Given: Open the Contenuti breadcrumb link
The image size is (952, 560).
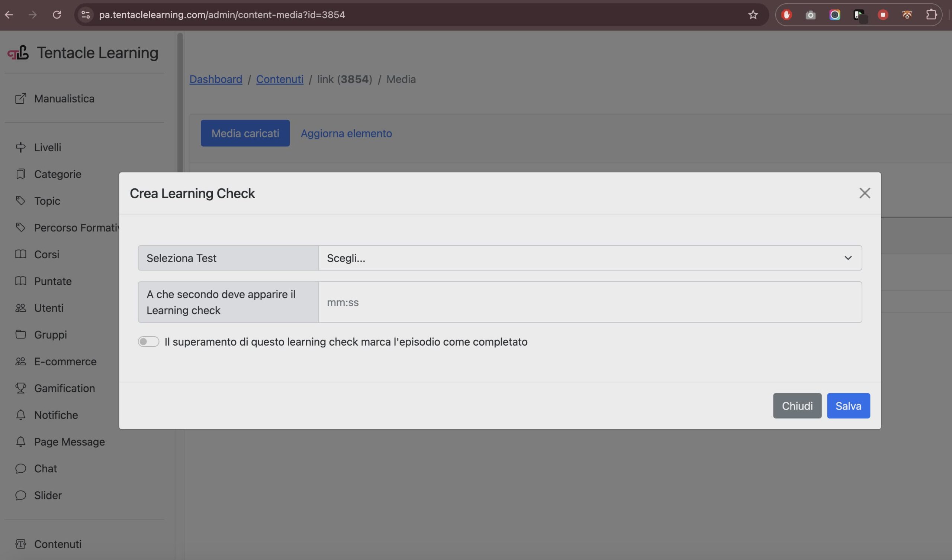Looking at the screenshot, I should coord(280,79).
